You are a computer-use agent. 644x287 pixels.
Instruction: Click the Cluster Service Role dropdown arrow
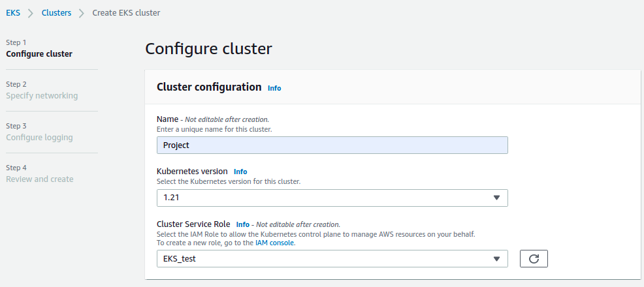(496, 259)
